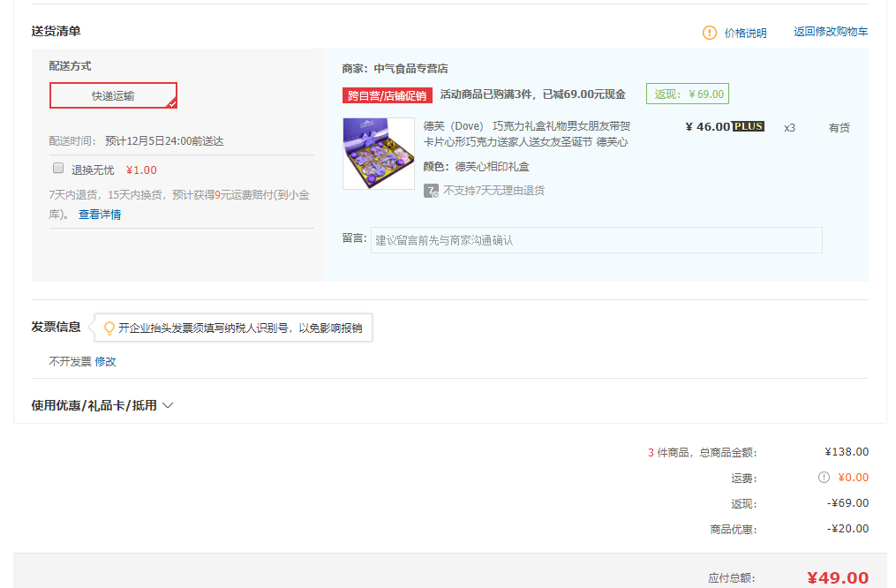Viewport: 896px width, 588px height.
Task: Select 快递运输 delivery method button
Action: 113,95
